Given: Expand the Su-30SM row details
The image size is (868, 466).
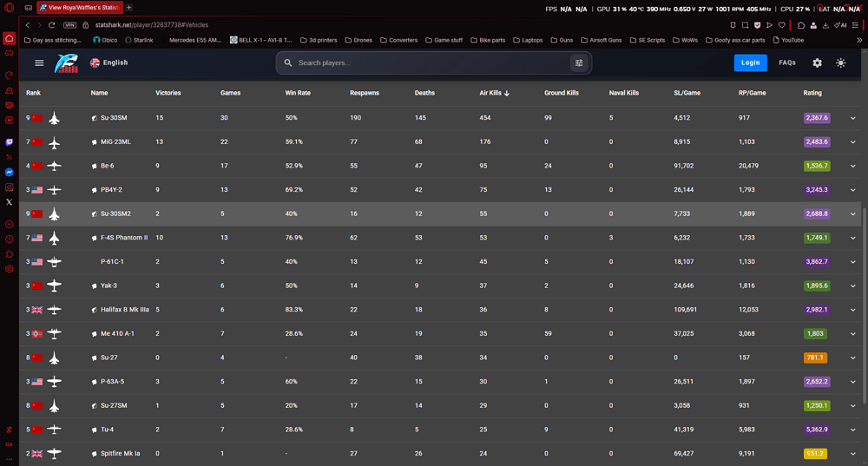Looking at the screenshot, I should point(853,118).
